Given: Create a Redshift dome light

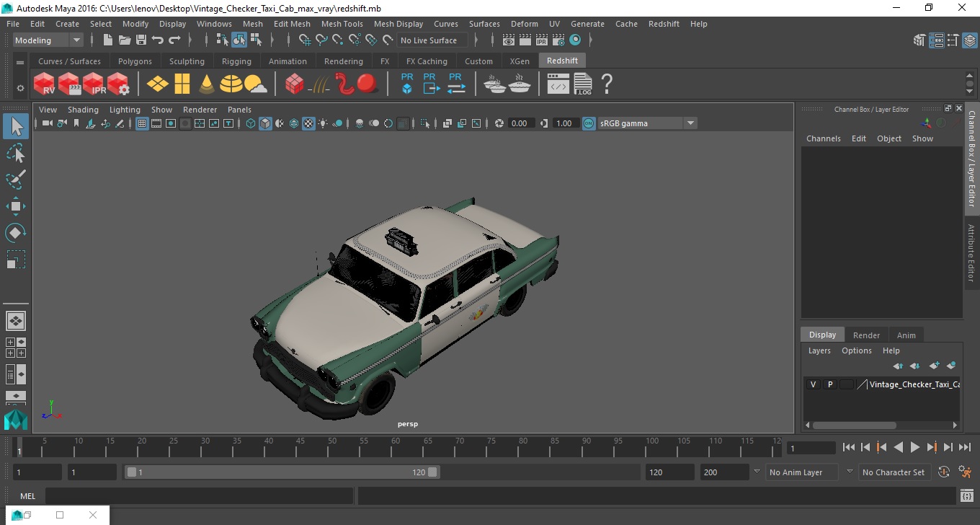Looking at the screenshot, I should tap(231, 84).
